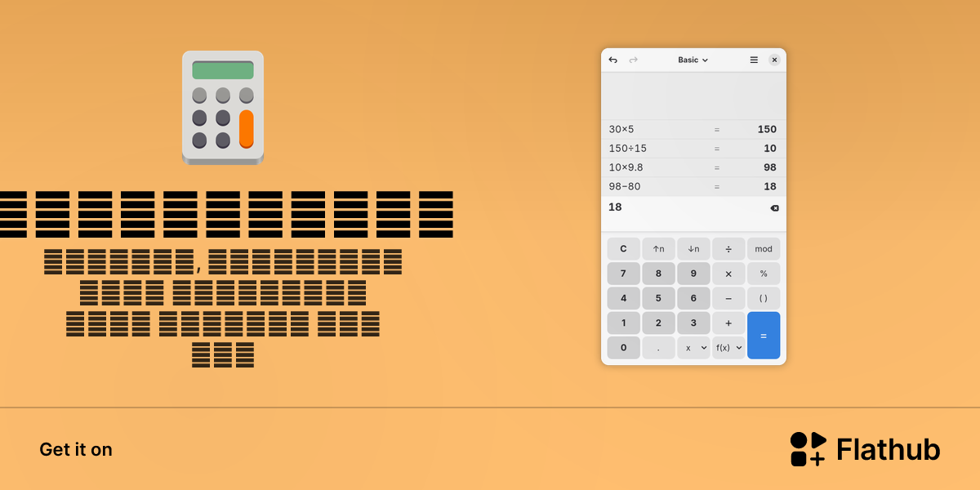Screen dimensions: 980x490
Task: Open the calculator hamburger menu
Action: tap(754, 60)
